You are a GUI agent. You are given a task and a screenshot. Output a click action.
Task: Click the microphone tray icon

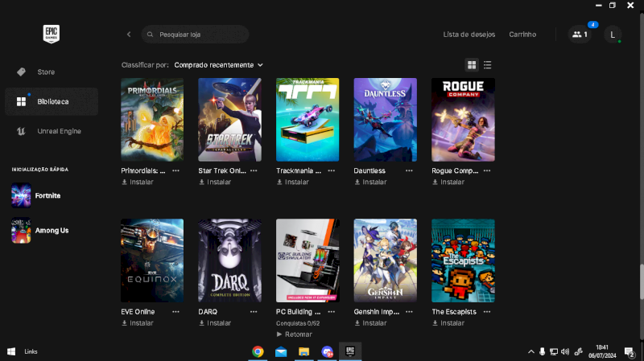tap(542, 351)
